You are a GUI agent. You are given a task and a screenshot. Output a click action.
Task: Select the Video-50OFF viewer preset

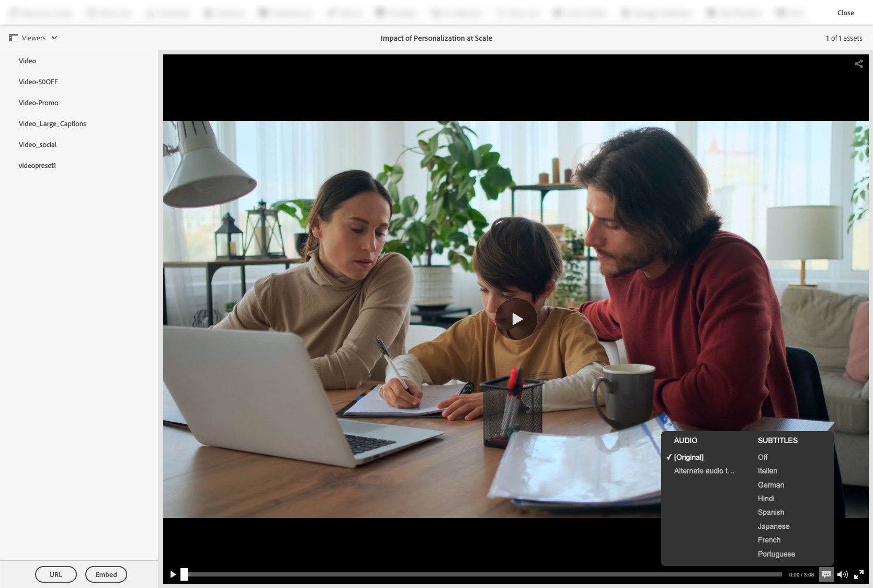click(x=38, y=82)
